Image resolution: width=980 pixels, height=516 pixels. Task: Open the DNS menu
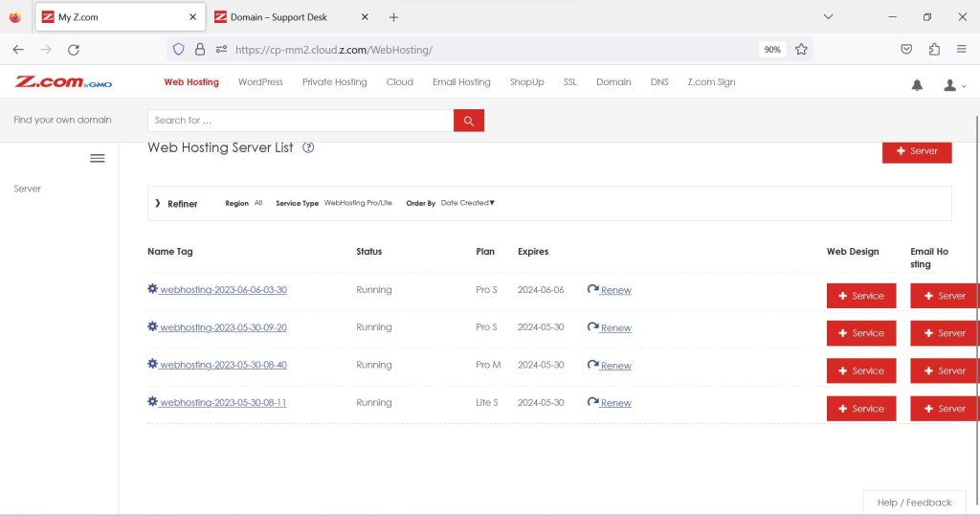click(659, 82)
